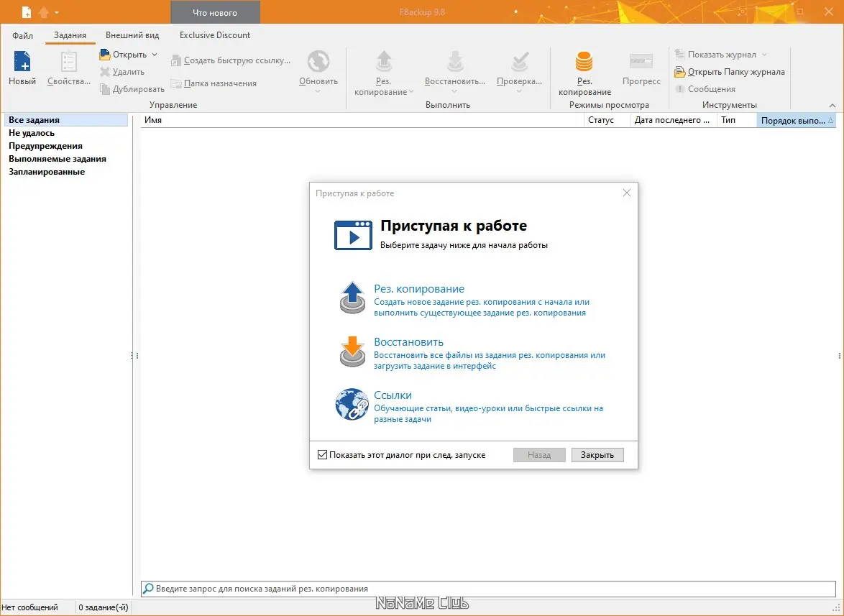Expand the Открыть dropdown arrow

(155, 55)
